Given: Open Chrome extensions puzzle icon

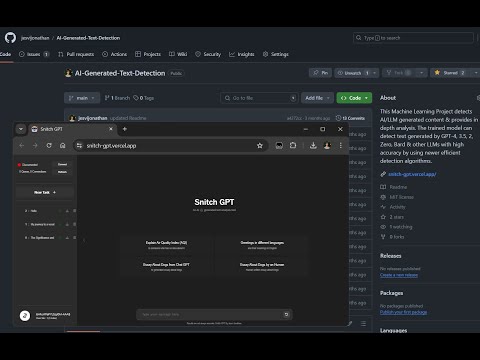Looking at the screenshot, I should [293, 145].
